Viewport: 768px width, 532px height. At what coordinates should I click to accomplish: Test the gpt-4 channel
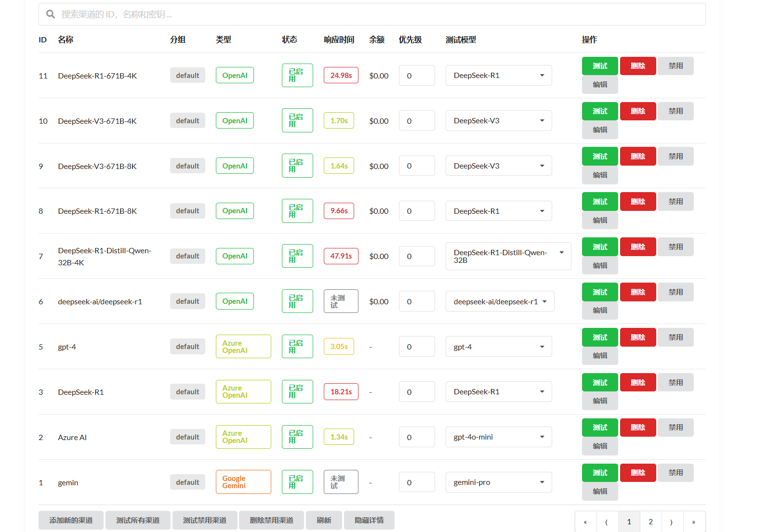click(600, 337)
